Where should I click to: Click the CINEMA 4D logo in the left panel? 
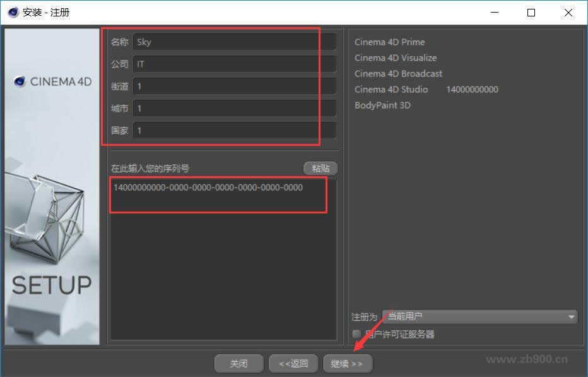click(52, 81)
